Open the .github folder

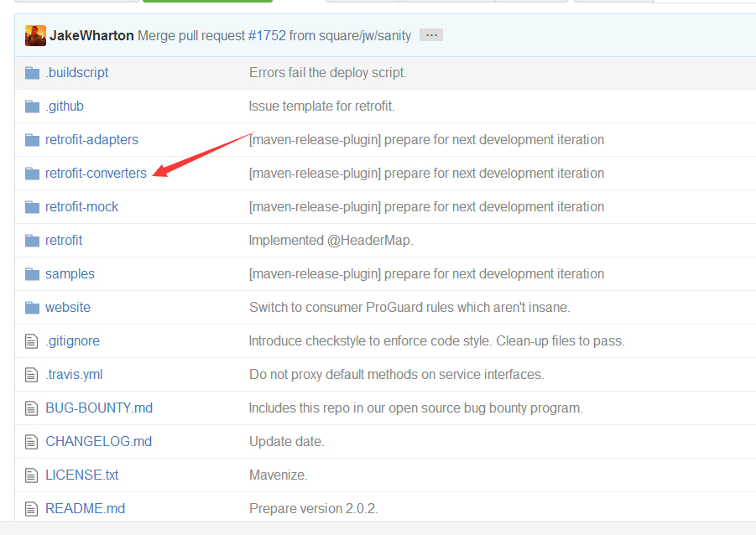[65, 106]
